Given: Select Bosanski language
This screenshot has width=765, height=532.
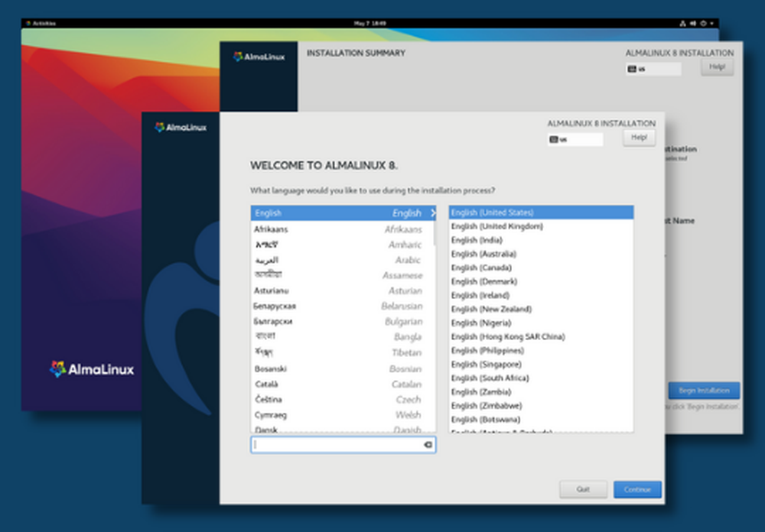Looking at the screenshot, I should 343,368.
